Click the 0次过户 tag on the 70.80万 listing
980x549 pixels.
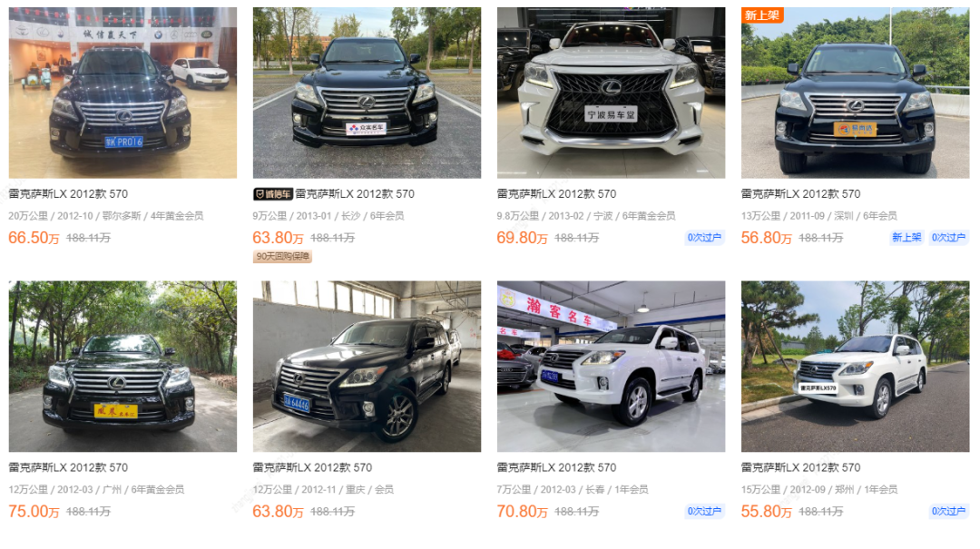(x=704, y=512)
